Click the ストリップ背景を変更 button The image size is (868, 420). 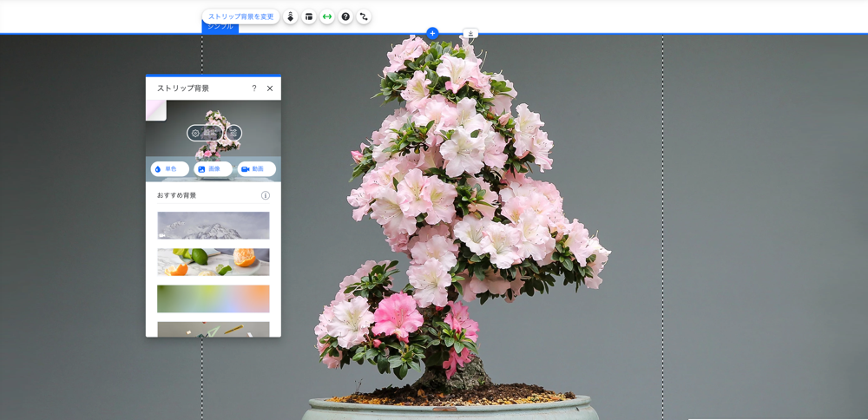click(x=240, y=16)
